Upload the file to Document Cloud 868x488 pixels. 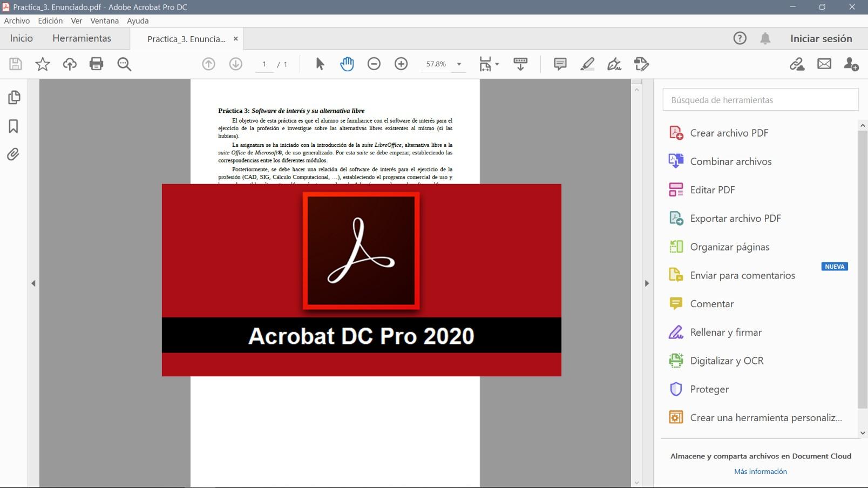point(70,64)
